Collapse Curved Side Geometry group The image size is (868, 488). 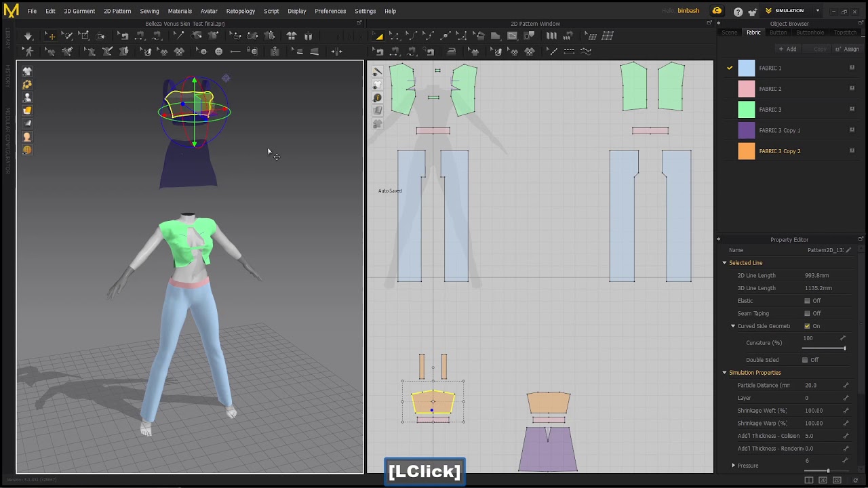[733, 326]
